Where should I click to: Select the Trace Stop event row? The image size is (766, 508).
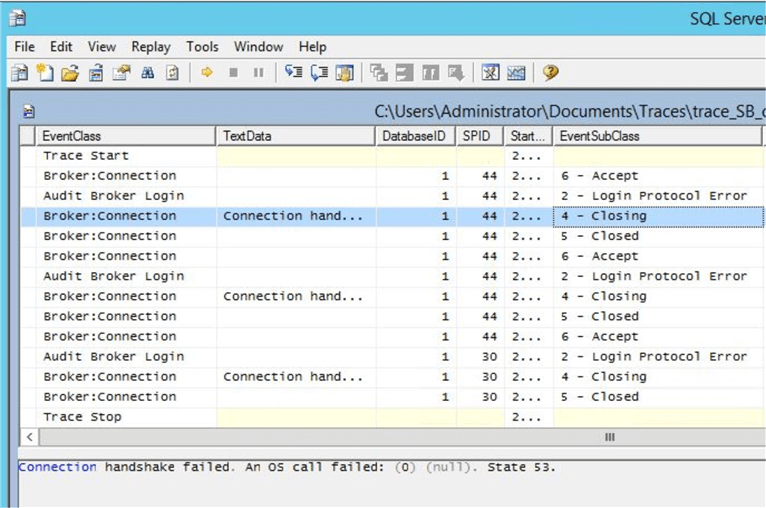click(x=82, y=417)
